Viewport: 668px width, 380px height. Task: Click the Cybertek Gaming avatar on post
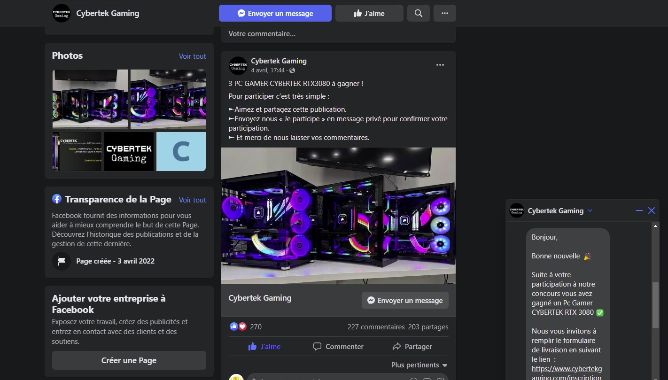click(238, 66)
